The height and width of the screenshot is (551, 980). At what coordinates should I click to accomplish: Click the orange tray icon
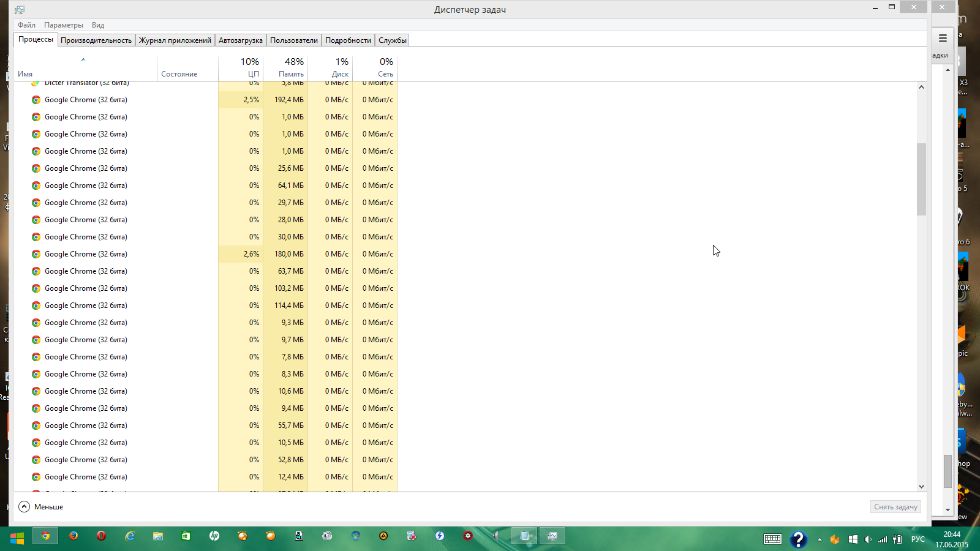click(835, 539)
